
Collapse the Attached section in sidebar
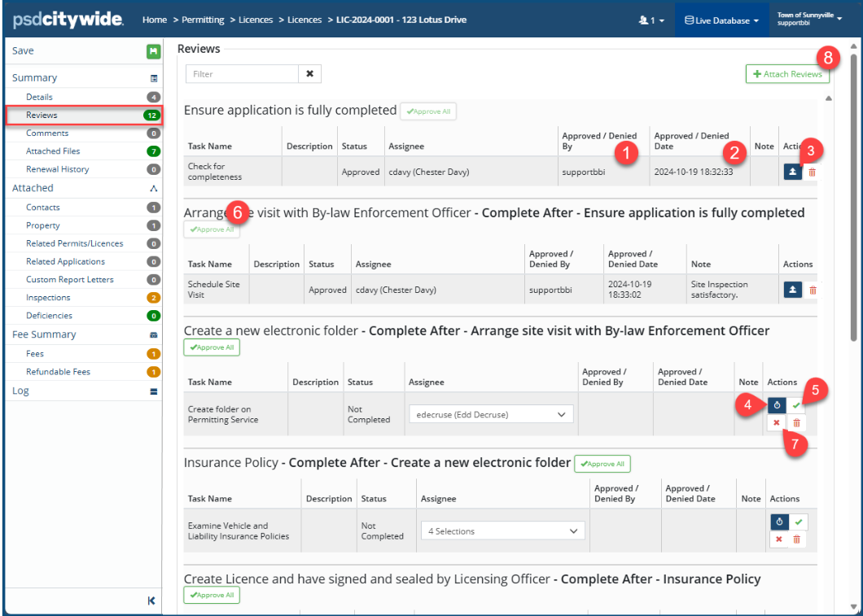[x=153, y=189]
